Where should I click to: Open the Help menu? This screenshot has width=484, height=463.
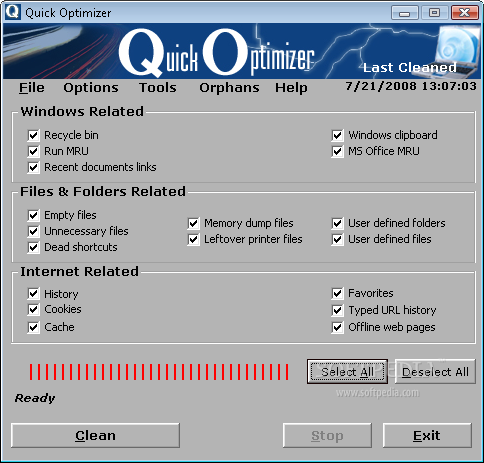pos(291,88)
